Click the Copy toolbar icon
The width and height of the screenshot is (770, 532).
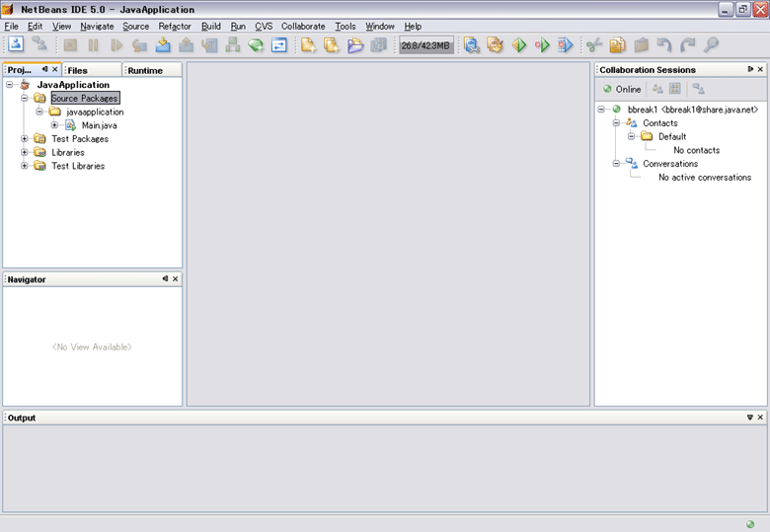coord(617,45)
